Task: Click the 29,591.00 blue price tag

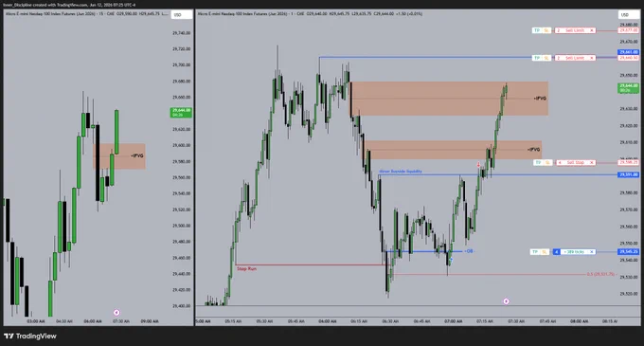Action: 629,174
